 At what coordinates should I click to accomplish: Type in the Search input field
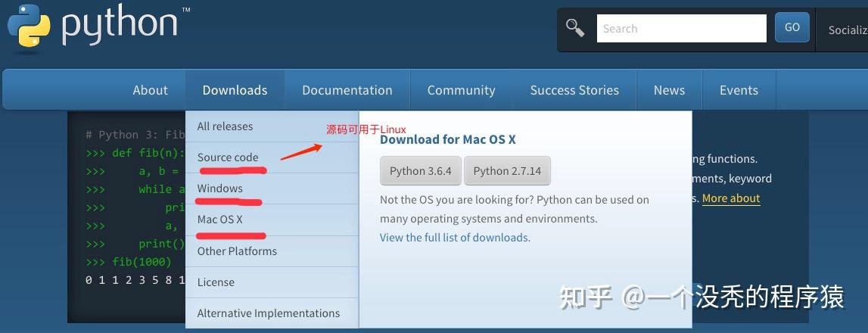[681, 29]
